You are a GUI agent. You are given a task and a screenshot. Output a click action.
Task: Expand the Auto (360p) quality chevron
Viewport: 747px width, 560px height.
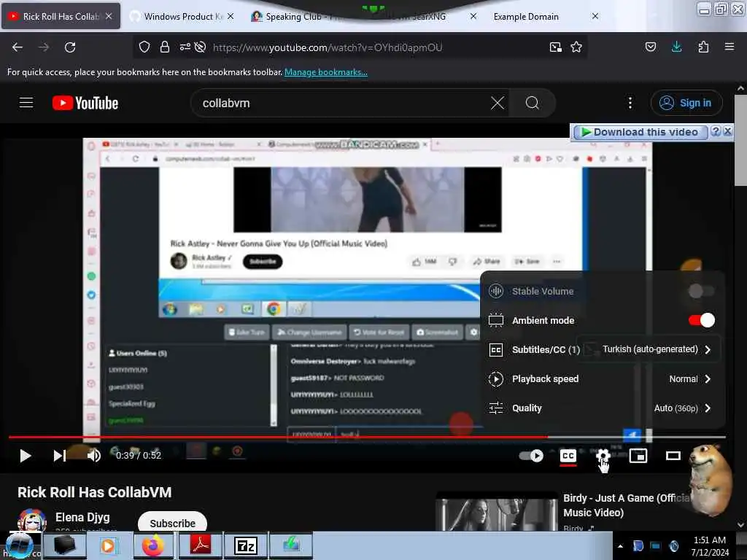(708, 408)
